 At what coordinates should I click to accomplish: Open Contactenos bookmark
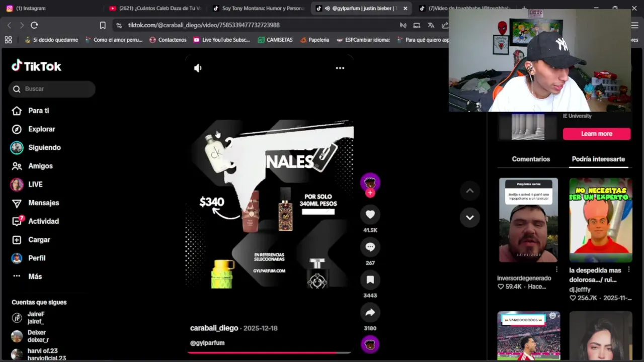click(x=168, y=40)
